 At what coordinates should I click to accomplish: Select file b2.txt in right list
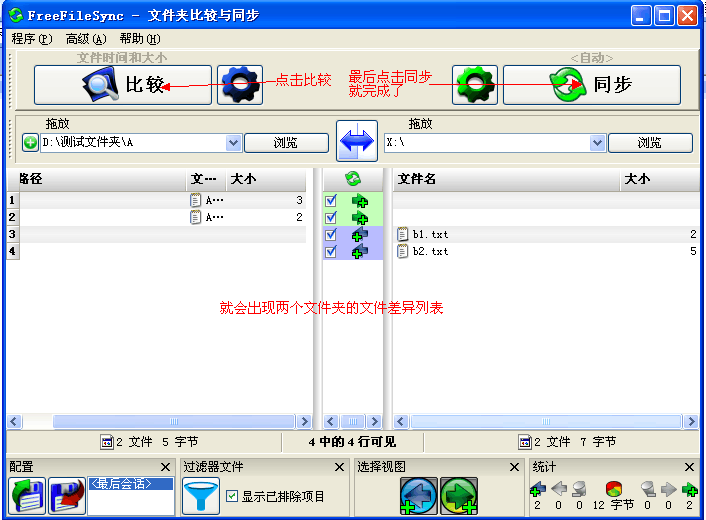(x=430, y=252)
